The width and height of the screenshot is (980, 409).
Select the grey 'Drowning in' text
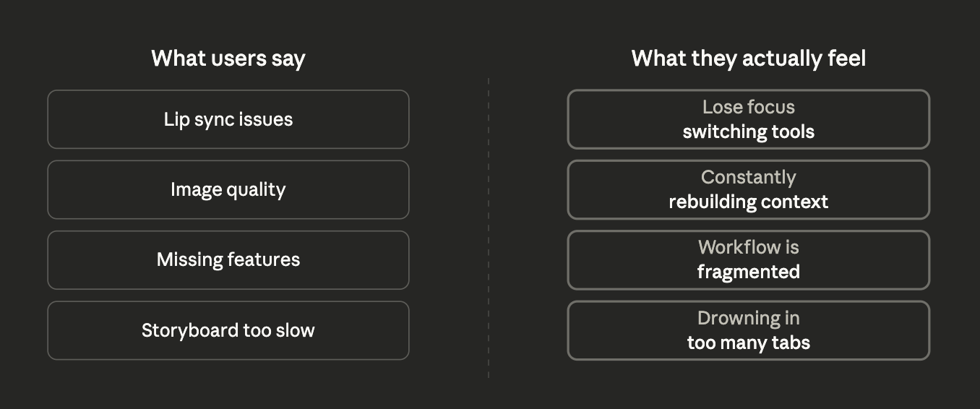(748, 318)
